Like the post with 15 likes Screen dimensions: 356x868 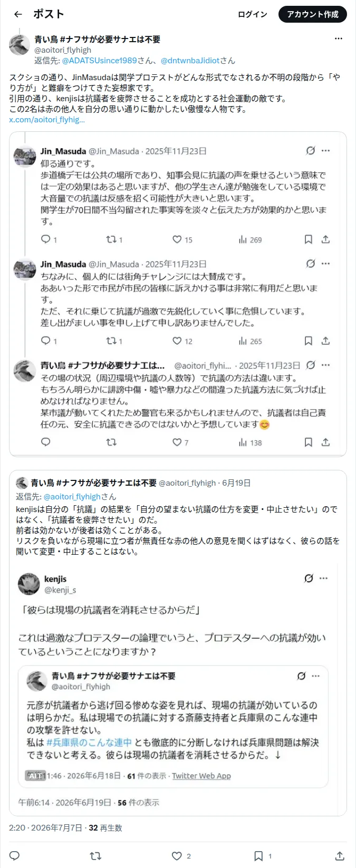(177, 239)
